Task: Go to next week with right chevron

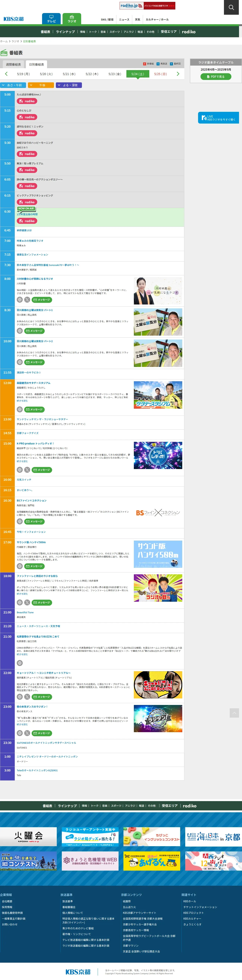Action: point(178,74)
